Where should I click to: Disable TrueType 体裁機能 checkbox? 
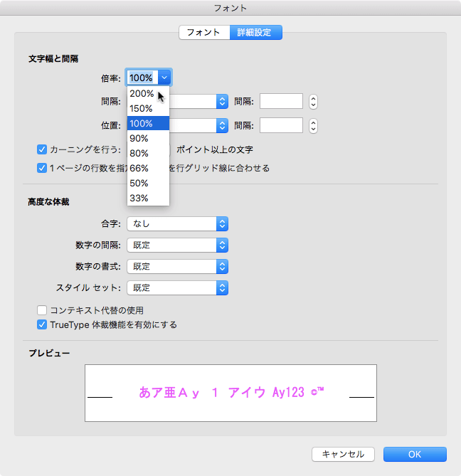pos(42,324)
